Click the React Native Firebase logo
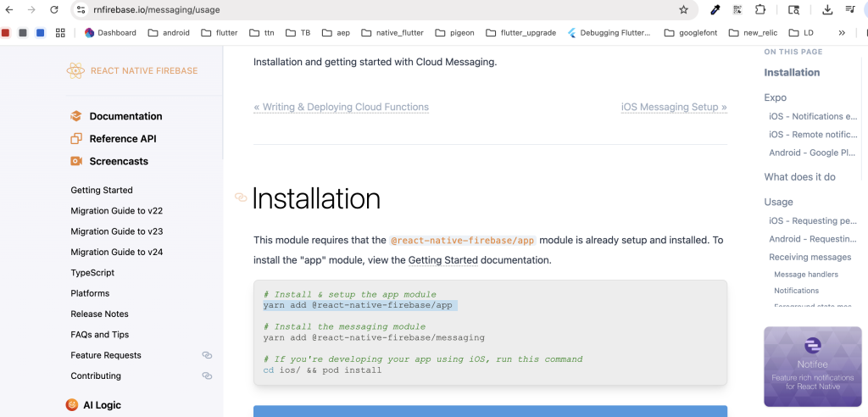Viewport: 868px width, 417px height. click(131, 70)
